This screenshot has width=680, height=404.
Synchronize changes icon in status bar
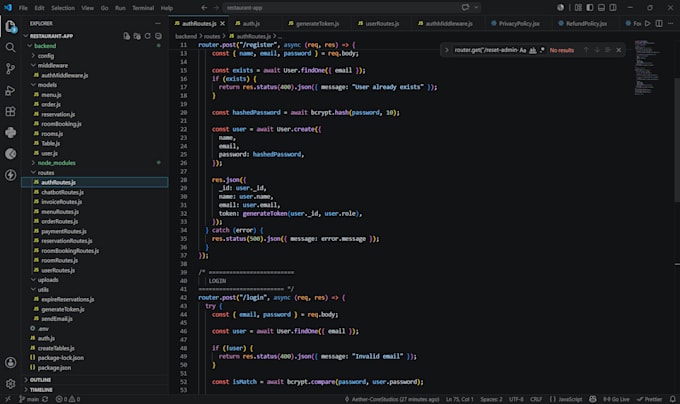coord(45,399)
